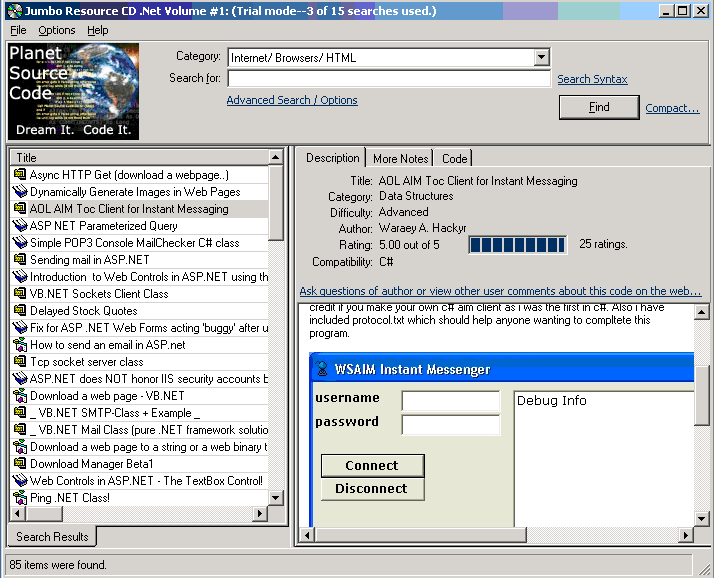
Task: Click '85 items were found.' status text
Action: pyautogui.click(x=58, y=565)
